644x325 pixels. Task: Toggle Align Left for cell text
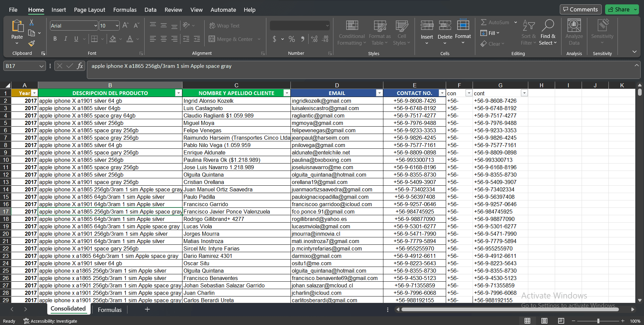153,39
